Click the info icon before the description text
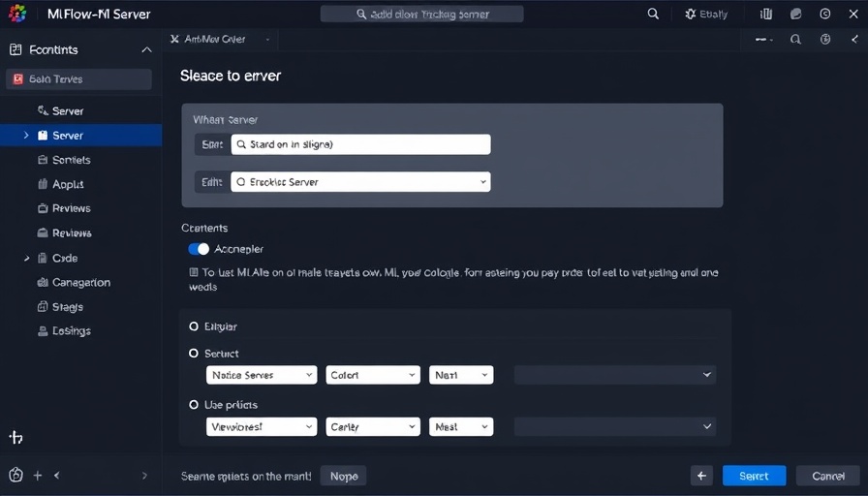This screenshot has height=496, width=868. pyautogui.click(x=194, y=272)
